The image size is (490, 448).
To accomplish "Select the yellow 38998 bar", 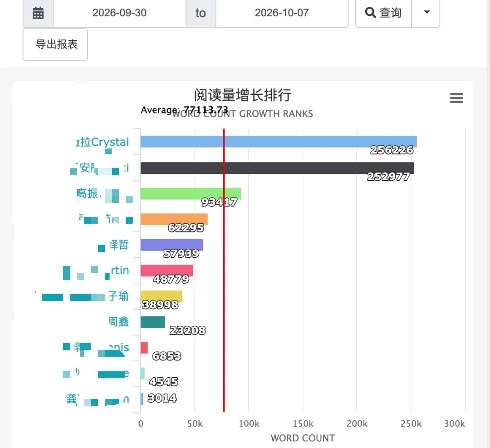I will pos(161,296).
